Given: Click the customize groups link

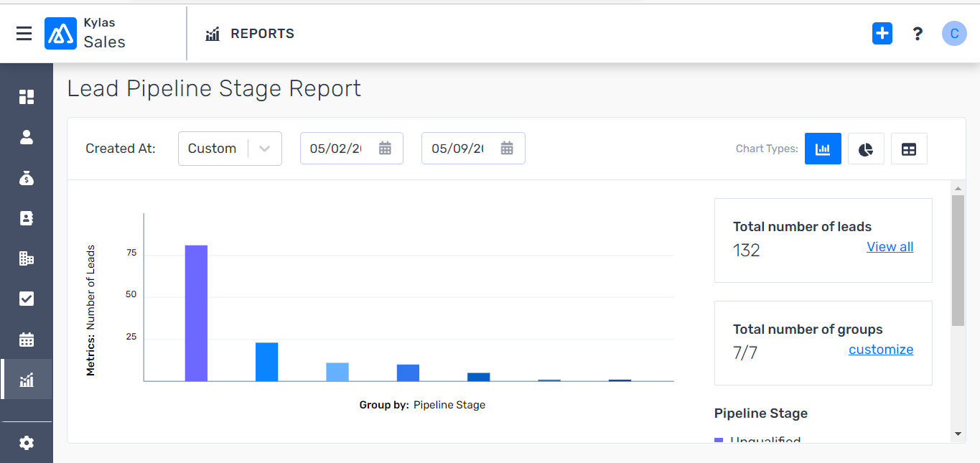Looking at the screenshot, I should [x=881, y=350].
